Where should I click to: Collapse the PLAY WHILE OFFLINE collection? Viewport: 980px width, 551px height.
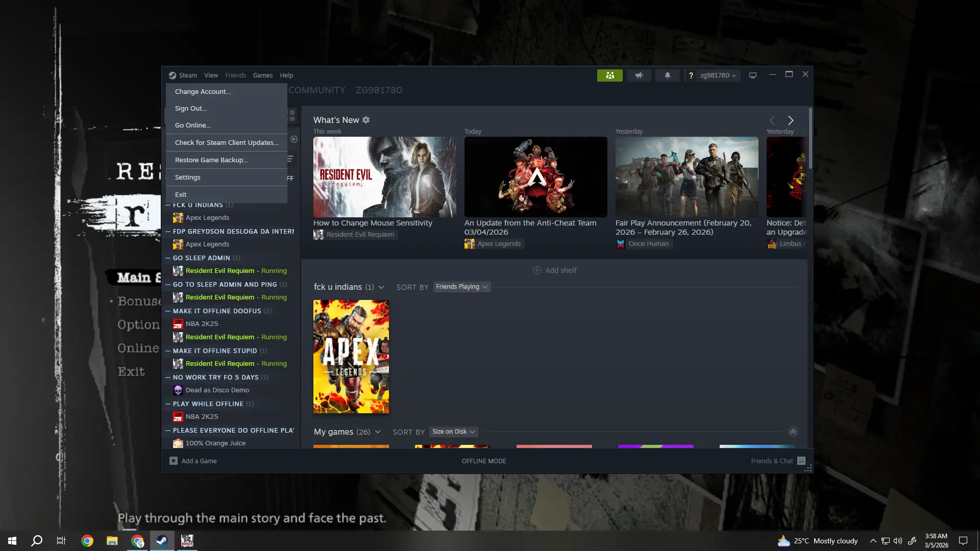(168, 404)
